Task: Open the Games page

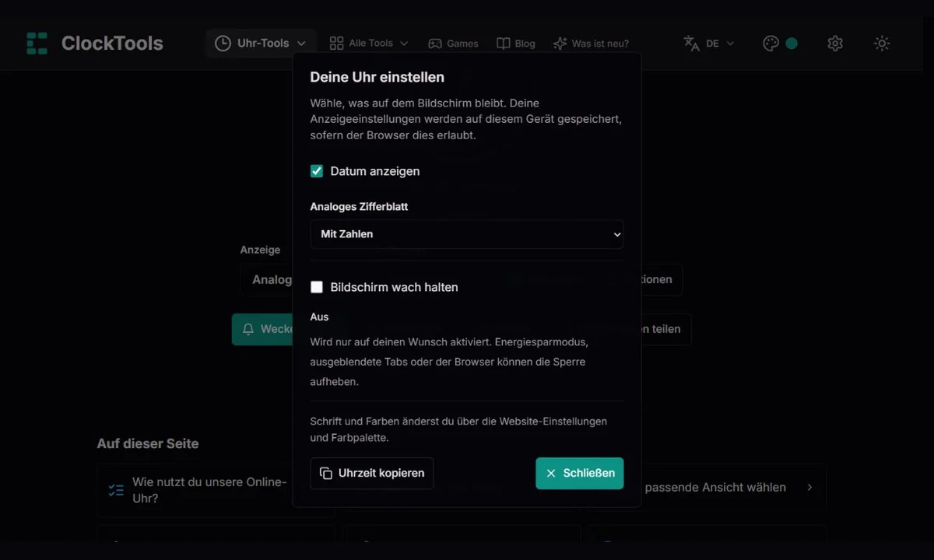Action: [x=454, y=44]
